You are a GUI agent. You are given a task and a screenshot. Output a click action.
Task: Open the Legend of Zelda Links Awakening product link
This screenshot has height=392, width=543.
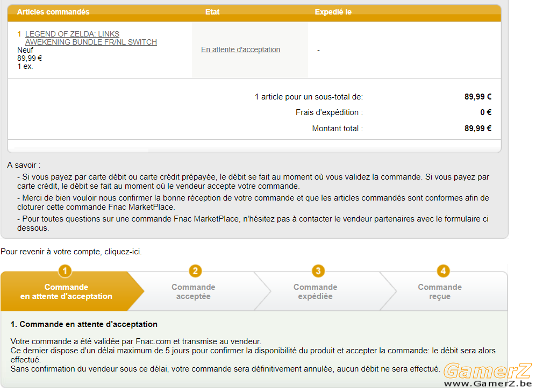91,38
